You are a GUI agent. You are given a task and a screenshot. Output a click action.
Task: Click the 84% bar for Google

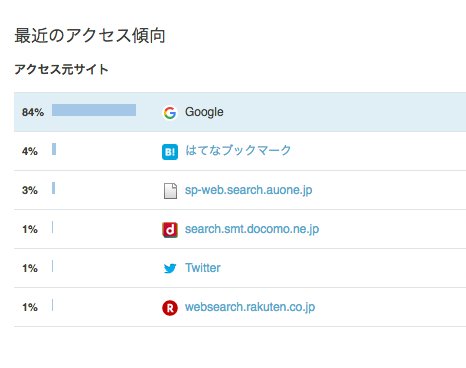click(x=94, y=110)
